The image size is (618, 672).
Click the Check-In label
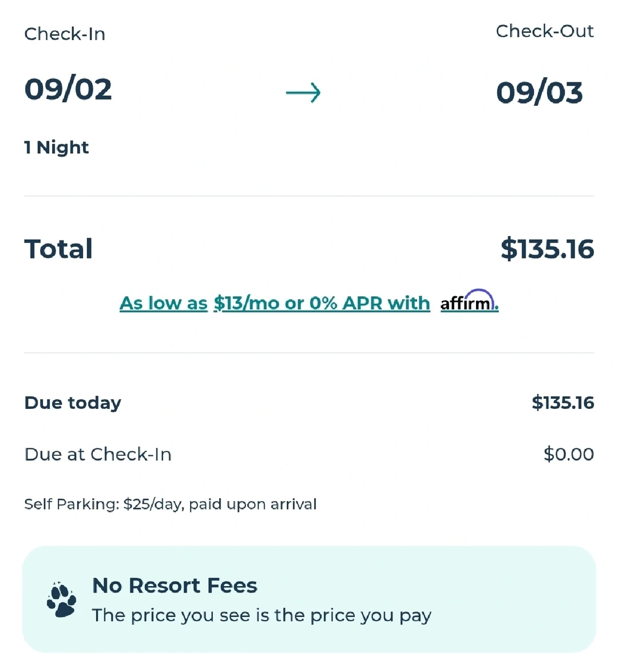click(65, 34)
